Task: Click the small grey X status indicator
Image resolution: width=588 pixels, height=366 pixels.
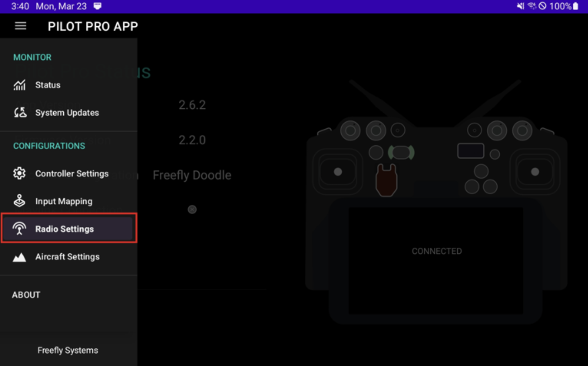Action: pos(192,210)
